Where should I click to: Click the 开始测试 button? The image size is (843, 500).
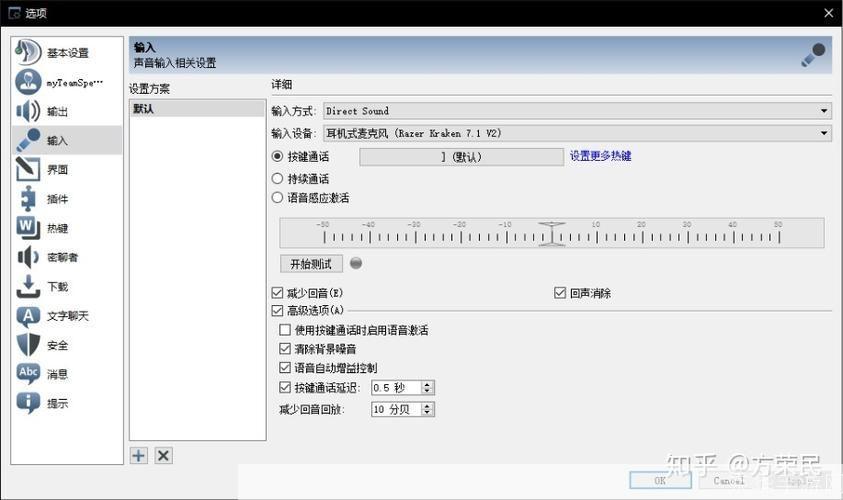[311, 264]
